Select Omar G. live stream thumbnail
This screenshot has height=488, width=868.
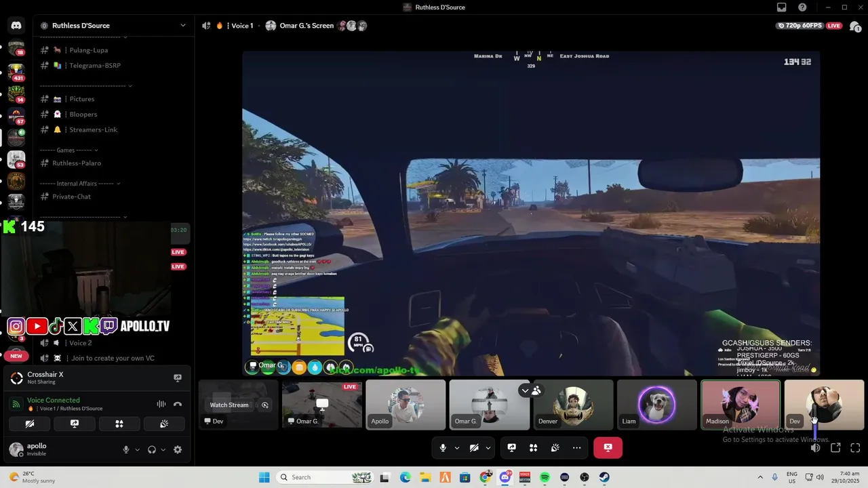click(321, 405)
